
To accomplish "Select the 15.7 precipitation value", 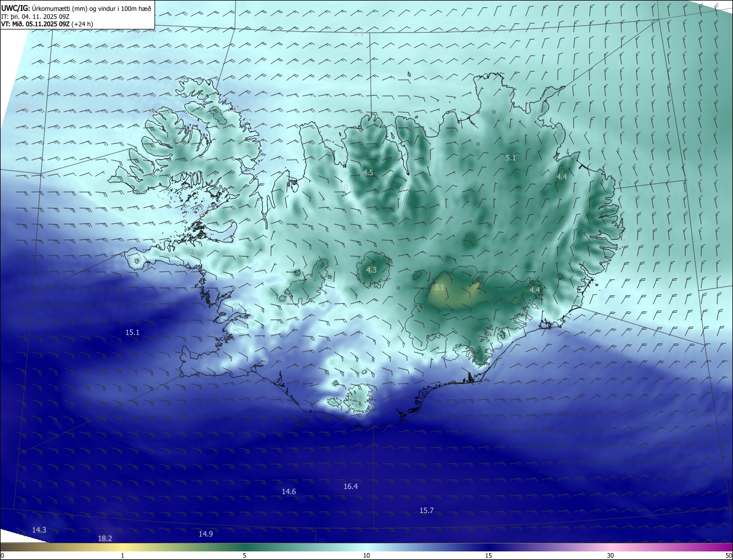I will pyautogui.click(x=427, y=510).
